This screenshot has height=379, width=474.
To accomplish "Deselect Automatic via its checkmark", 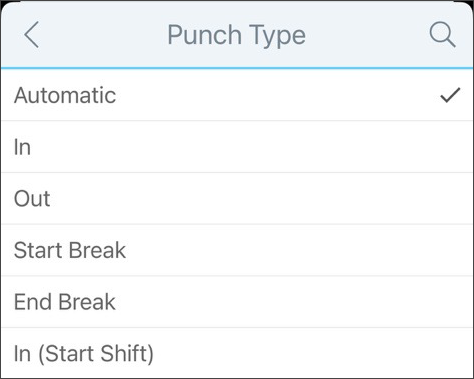I will (x=450, y=95).
